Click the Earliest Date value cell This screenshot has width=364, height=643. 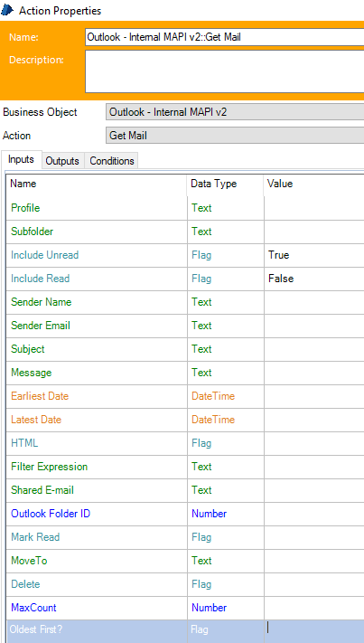tap(314, 396)
